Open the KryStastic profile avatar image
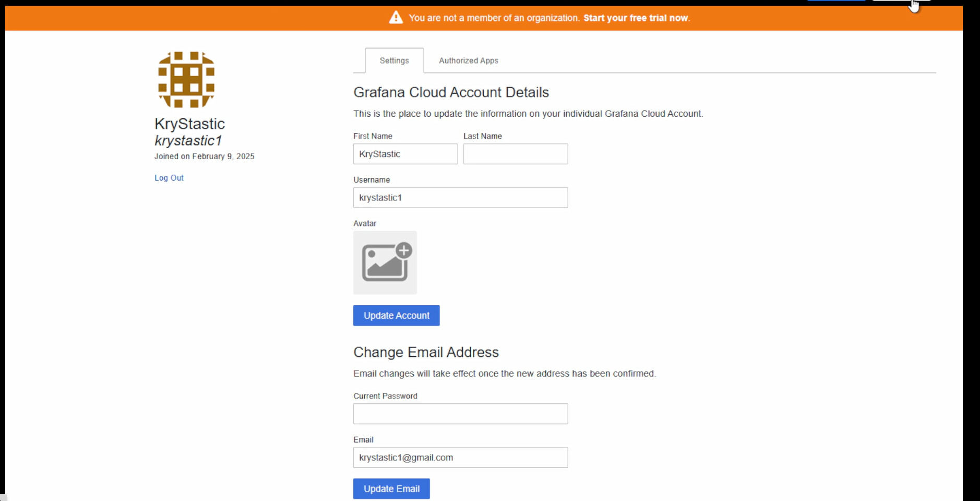980x501 pixels. pyautogui.click(x=186, y=80)
